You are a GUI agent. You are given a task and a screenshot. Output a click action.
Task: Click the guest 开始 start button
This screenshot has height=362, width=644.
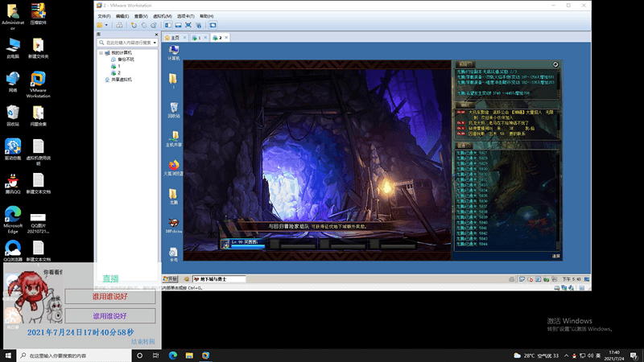170,279
